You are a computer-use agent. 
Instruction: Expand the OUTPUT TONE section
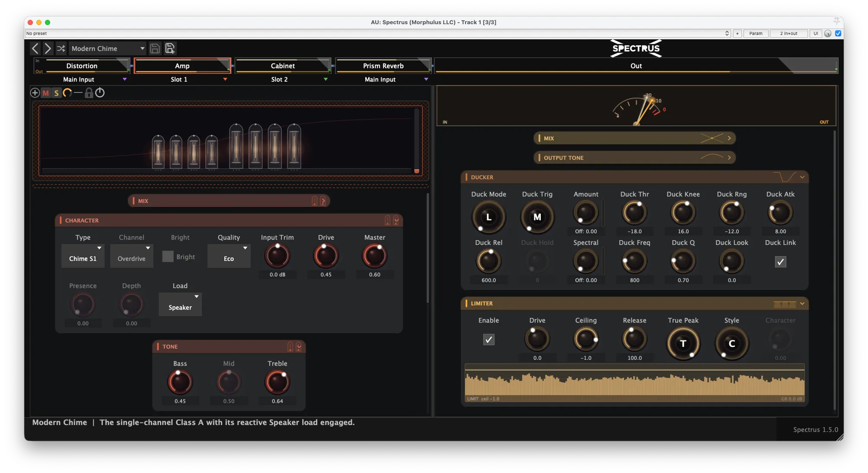click(x=634, y=158)
